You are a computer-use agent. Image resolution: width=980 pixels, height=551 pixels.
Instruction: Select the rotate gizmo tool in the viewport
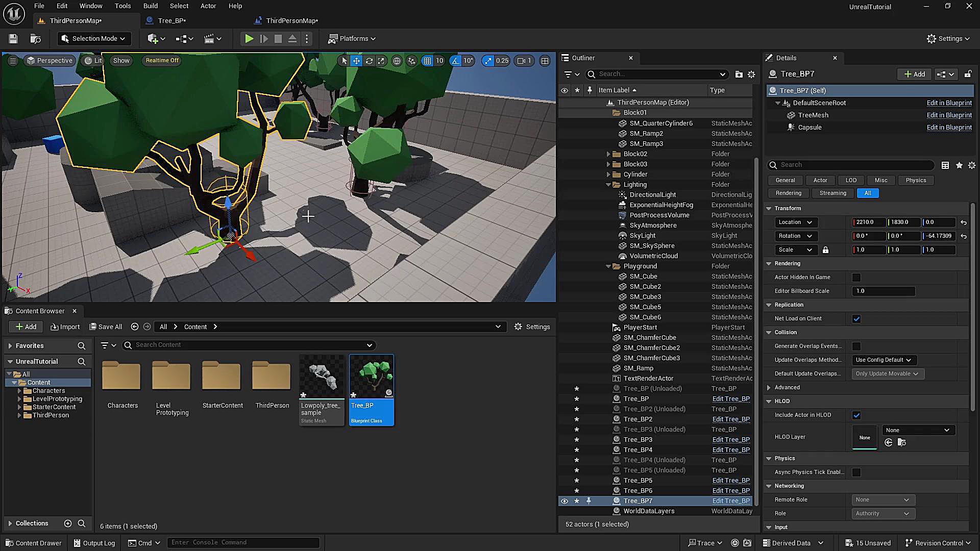point(369,61)
